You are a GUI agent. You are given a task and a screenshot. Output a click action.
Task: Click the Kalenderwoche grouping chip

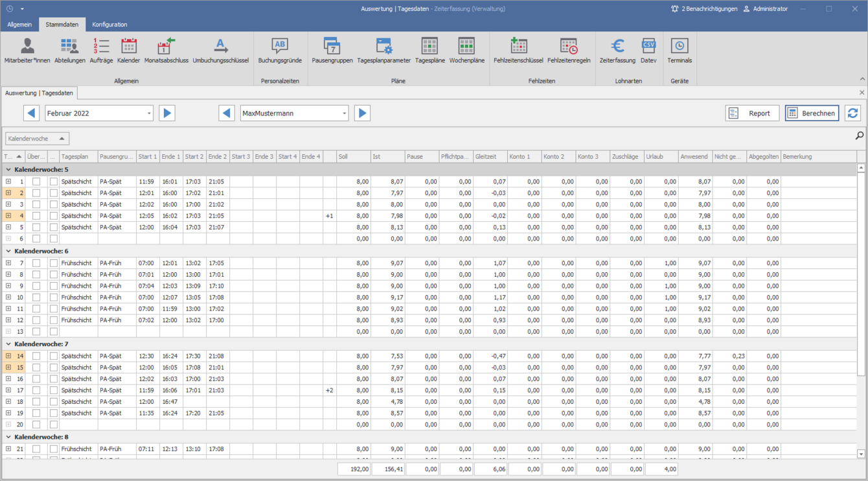click(x=37, y=138)
